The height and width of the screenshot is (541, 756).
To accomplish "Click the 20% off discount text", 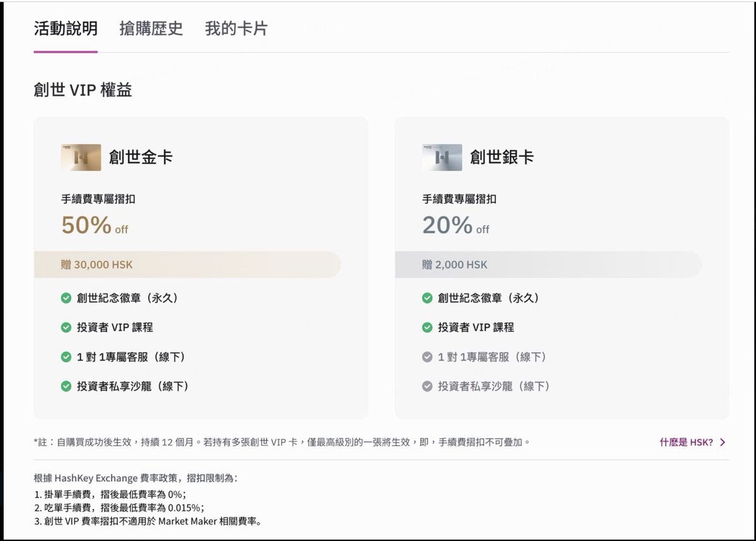I will [x=455, y=226].
